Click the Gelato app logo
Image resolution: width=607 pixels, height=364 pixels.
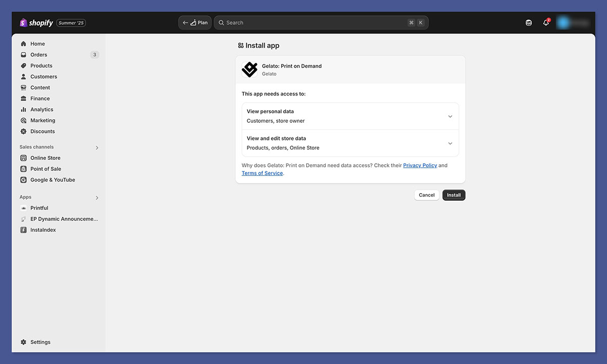[x=250, y=70]
